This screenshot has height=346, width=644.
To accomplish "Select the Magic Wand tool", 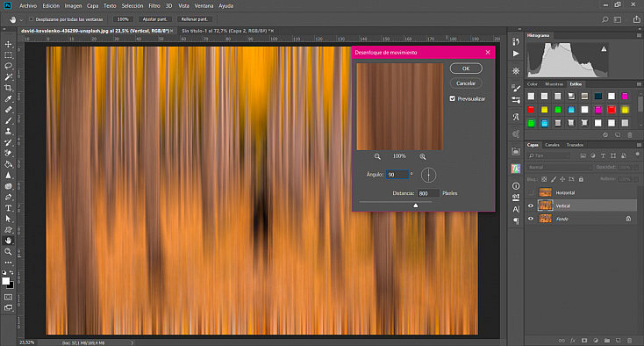I will pyautogui.click(x=8, y=77).
